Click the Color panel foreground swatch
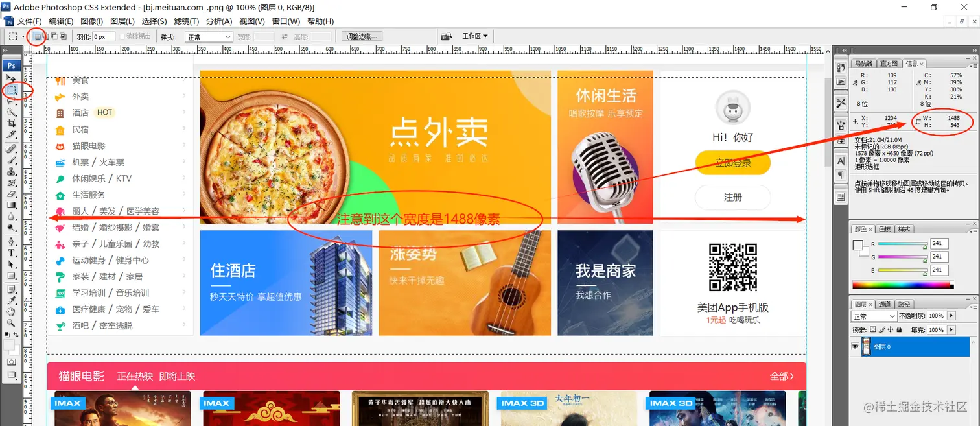 click(857, 245)
